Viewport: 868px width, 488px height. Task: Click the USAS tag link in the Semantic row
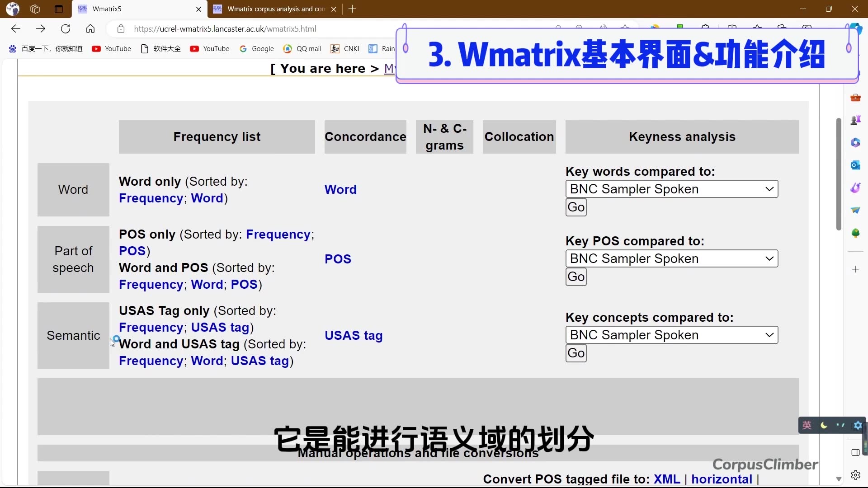point(354,336)
